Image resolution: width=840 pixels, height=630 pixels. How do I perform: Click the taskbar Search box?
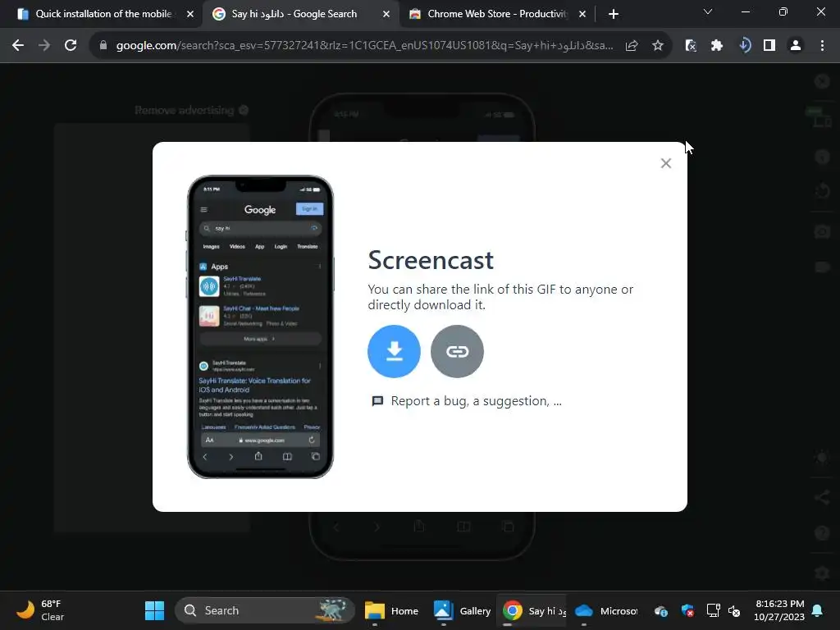tap(265, 610)
